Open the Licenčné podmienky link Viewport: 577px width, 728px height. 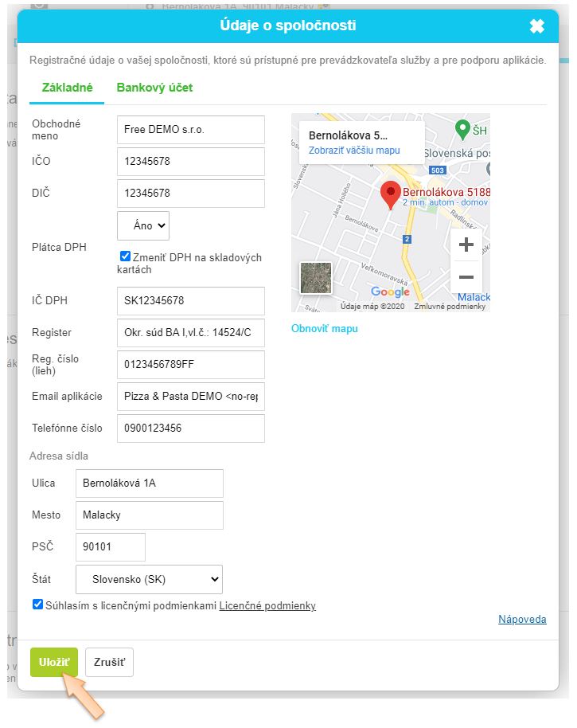tap(267, 606)
